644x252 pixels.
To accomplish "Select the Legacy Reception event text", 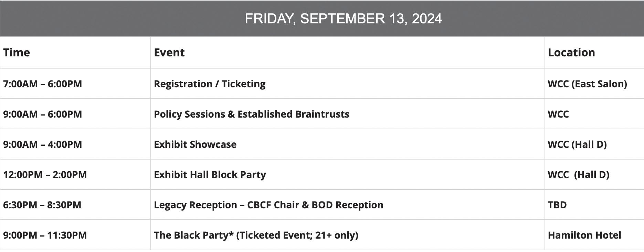I will click(268, 205).
